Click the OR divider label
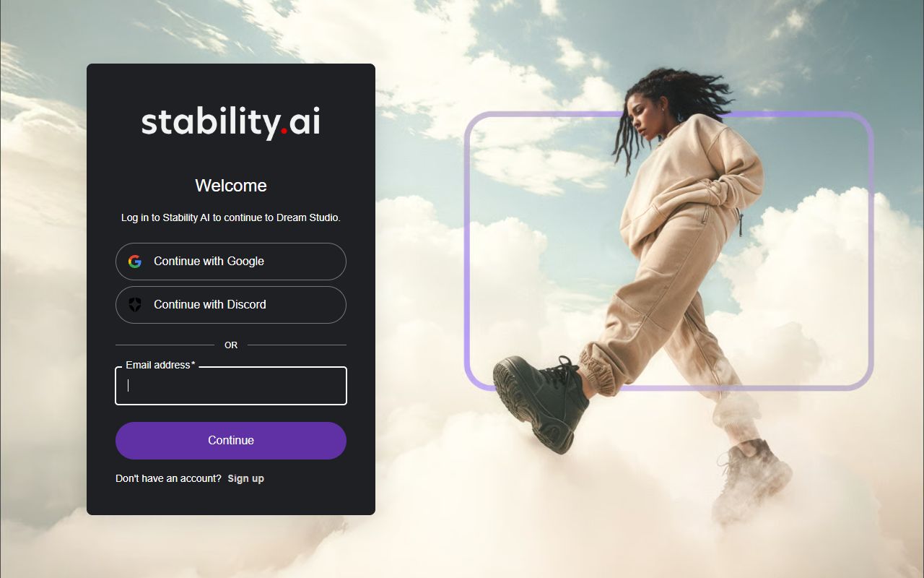 [231, 345]
